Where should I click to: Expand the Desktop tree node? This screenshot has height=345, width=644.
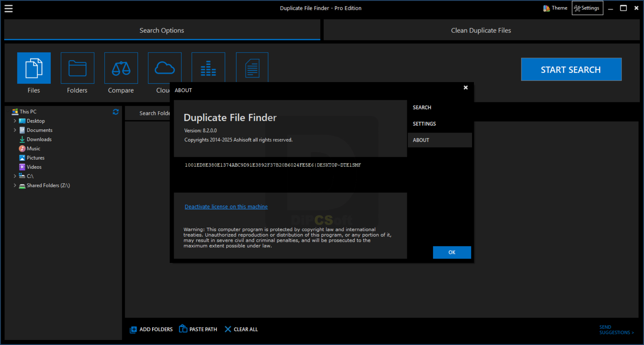coord(15,121)
